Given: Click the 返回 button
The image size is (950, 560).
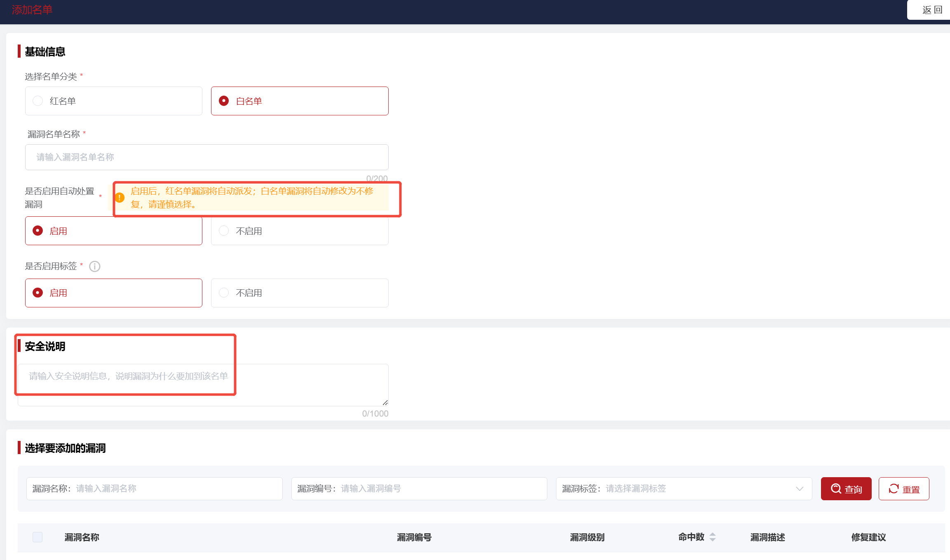Looking at the screenshot, I should pos(931,10).
